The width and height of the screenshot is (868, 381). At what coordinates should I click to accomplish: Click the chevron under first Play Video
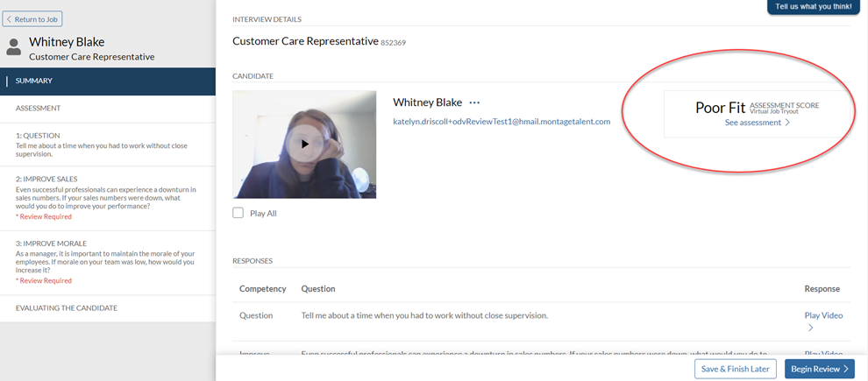810,328
